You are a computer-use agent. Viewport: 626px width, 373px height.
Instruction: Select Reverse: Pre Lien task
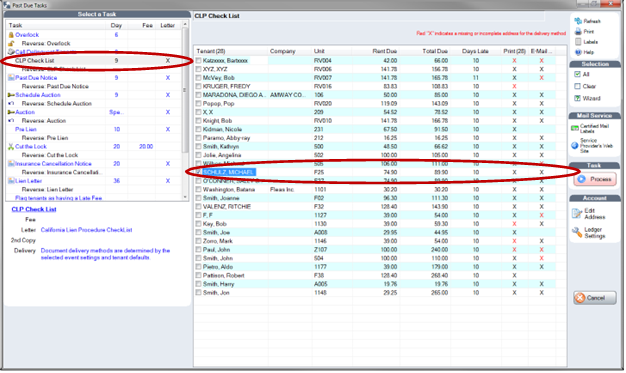tap(45, 138)
